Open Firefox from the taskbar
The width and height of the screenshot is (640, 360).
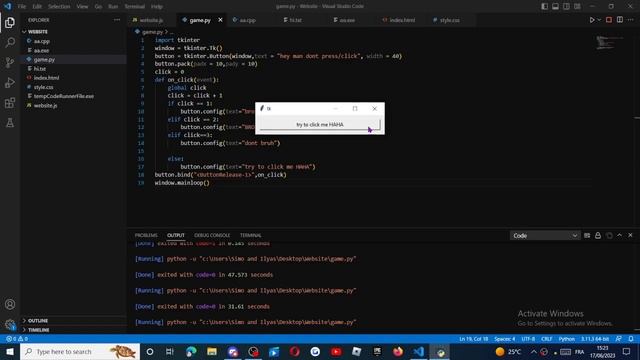pos(398,351)
